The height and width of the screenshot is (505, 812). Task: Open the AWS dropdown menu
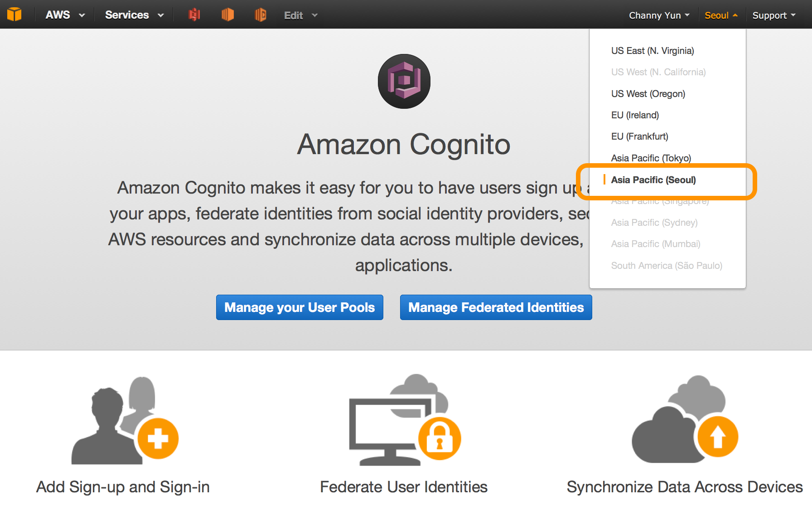65,15
